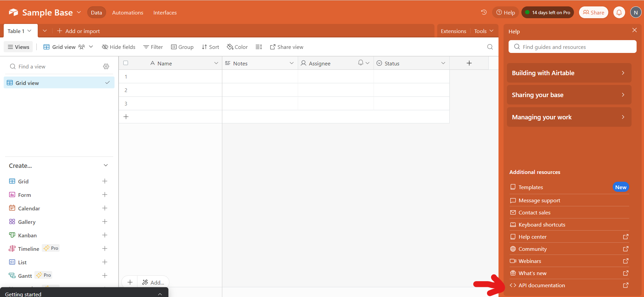Click bell icon in Assignee column header
The width and height of the screenshot is (644, 297).
click(361, 63)
